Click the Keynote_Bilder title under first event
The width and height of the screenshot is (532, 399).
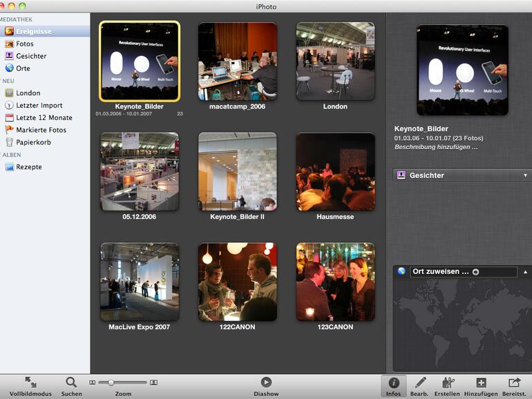(139, 106)
